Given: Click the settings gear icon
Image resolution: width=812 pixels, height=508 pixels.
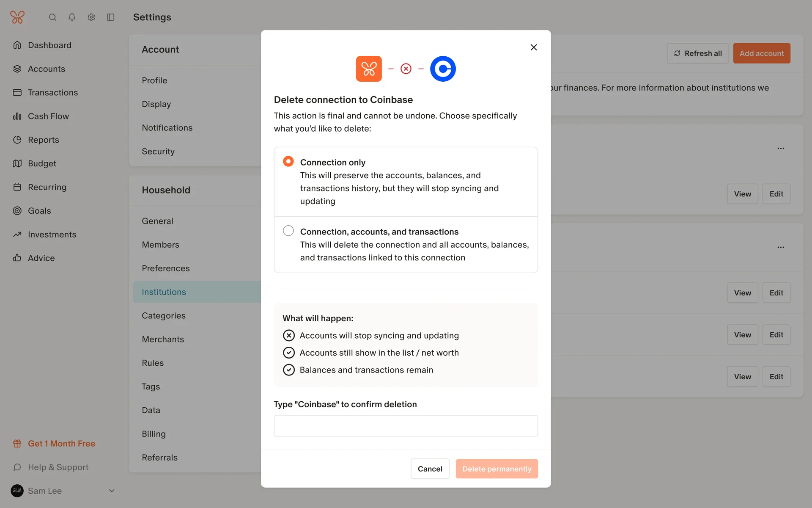Looking at the screenshot, I should tap(91, 17).
